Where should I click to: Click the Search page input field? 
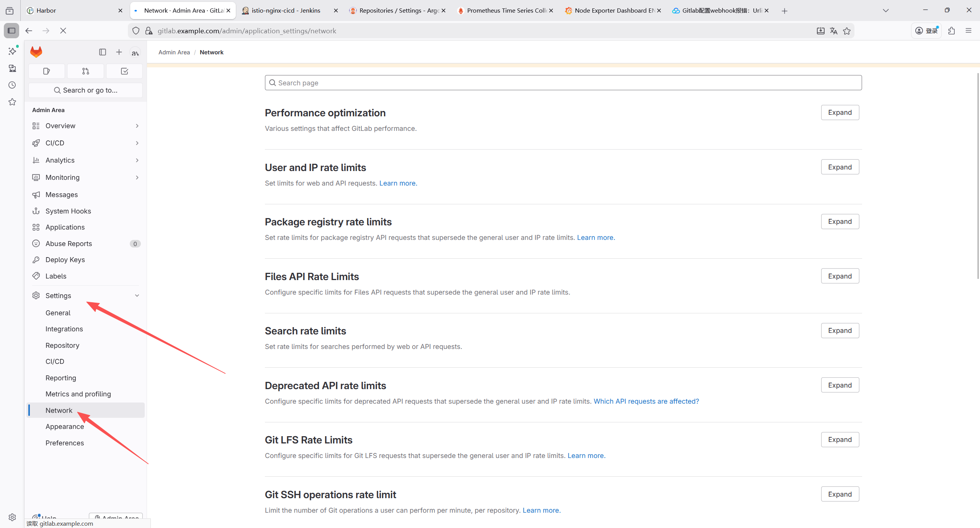point(563,83)
